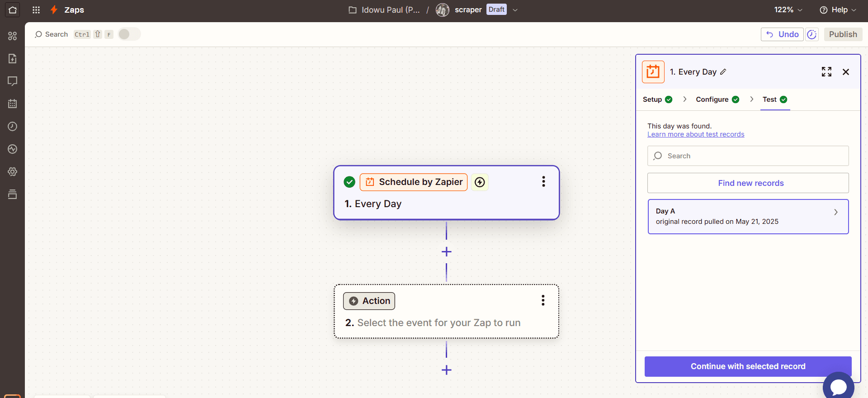Open the sidebar advanced settings gear icon

pyautogui.click(x=12, y=171)
